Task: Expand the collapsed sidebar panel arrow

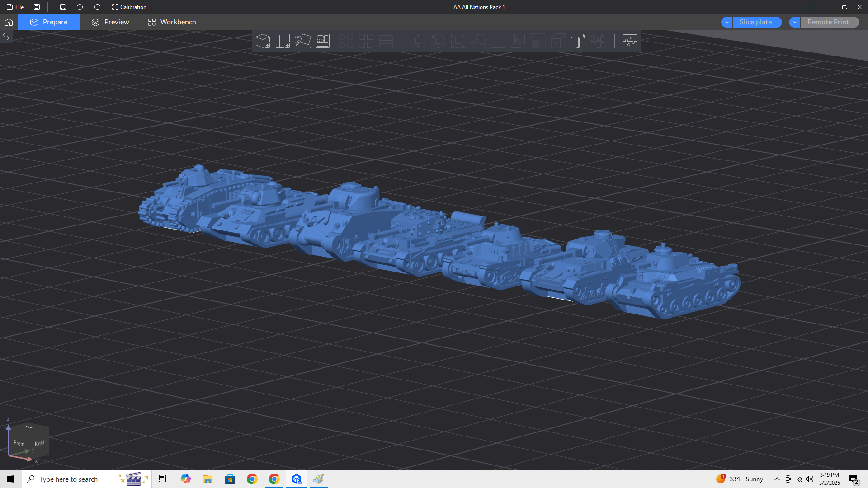Action: click(x=6, y=37)
